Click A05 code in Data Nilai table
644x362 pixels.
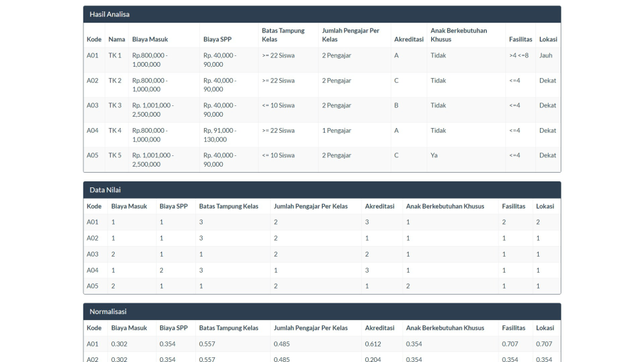click(x=93, y=286)
